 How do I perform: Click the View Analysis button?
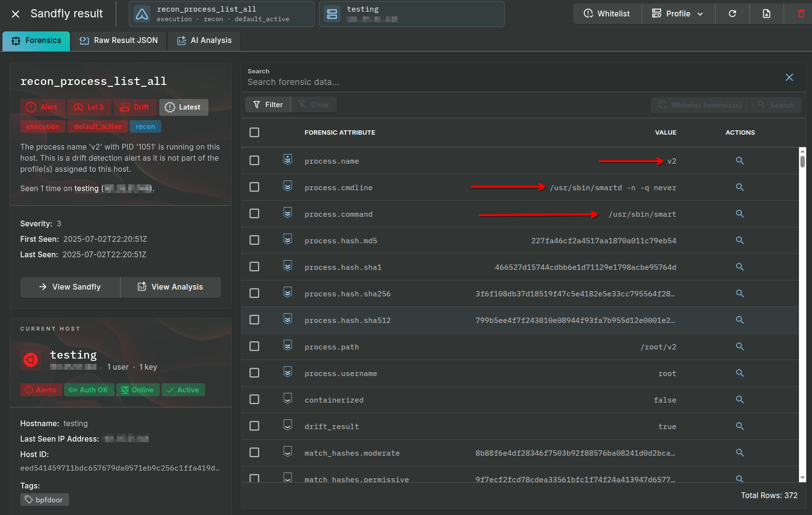pyautogui.click(x=171, y=287)
